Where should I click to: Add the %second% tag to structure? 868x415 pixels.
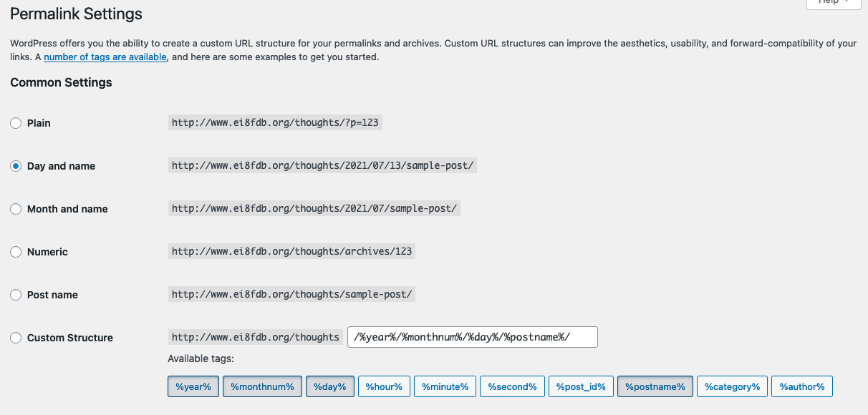coord(512,386)
